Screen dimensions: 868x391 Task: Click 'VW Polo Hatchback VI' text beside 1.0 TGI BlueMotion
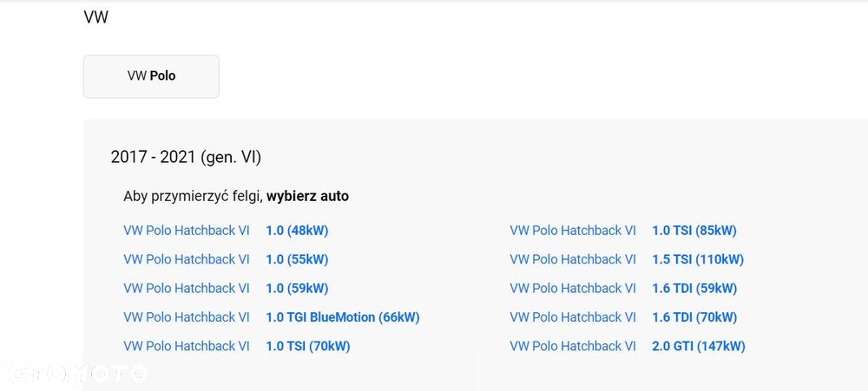187,317
